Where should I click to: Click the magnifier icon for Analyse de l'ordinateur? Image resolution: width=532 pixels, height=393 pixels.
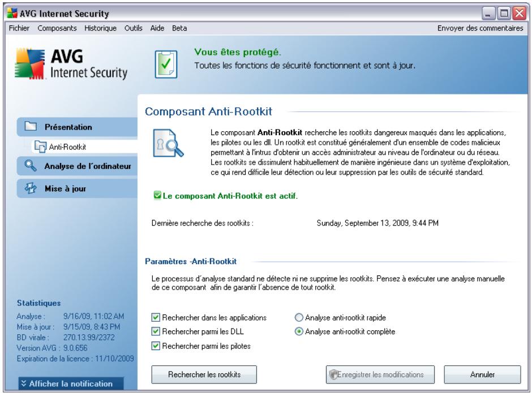[30, 166]
